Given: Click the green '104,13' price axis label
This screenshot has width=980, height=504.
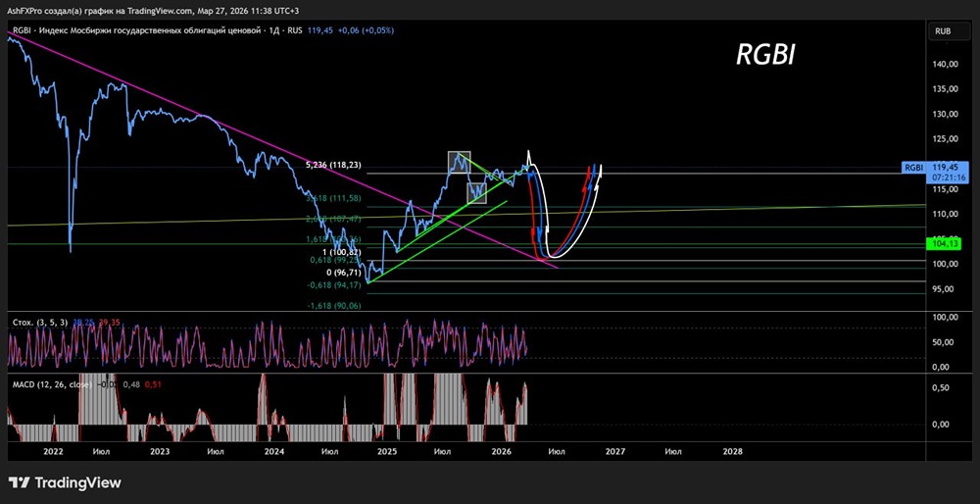Looking at the screenshot, I should tap(945, 243).
